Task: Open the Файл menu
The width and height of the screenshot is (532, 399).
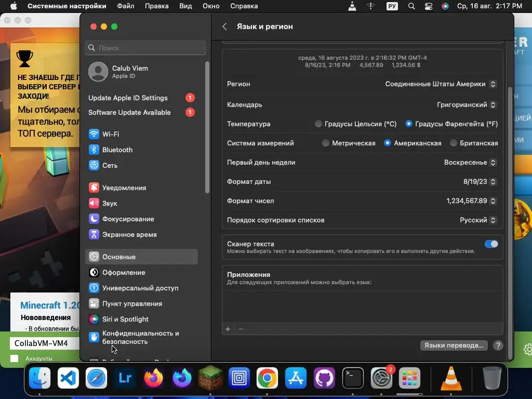Action: tap(126, 6)
